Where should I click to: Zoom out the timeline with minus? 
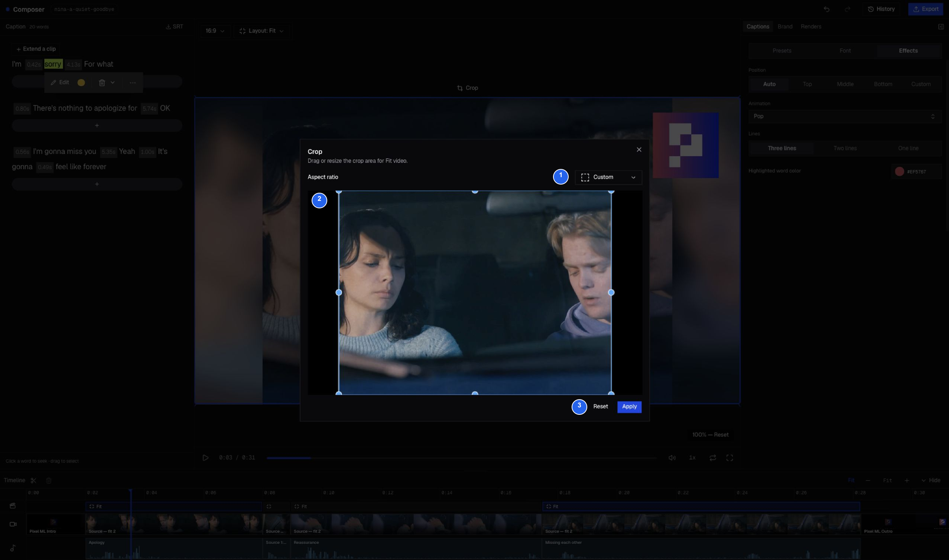point(868,481)
